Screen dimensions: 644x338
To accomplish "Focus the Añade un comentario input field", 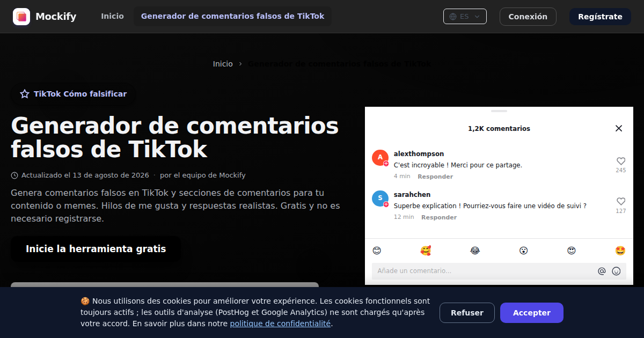I will (499, 271).
